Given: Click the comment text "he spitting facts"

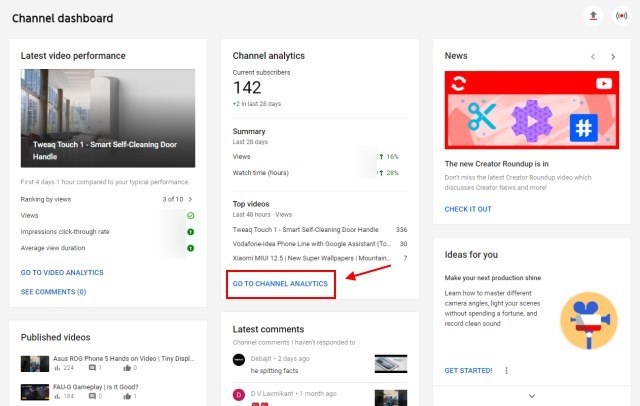Looking at the screenshot, I should click(x=274, y=371).
